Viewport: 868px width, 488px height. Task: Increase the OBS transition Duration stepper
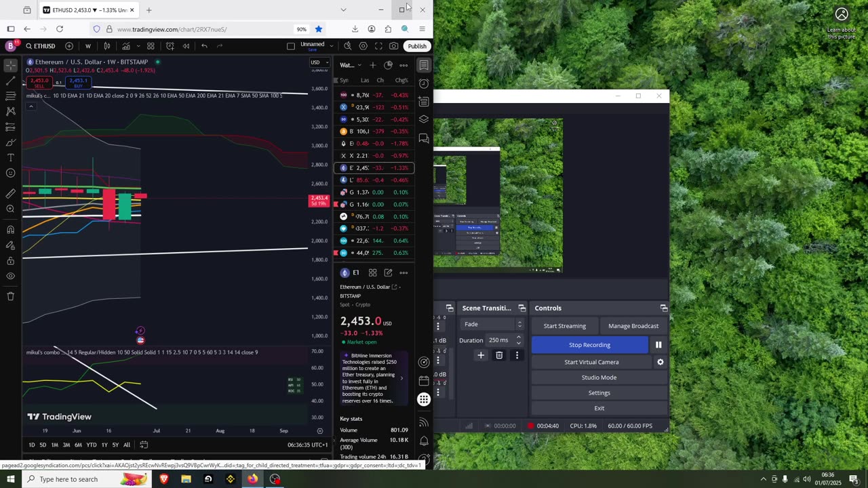click(519, 337)
